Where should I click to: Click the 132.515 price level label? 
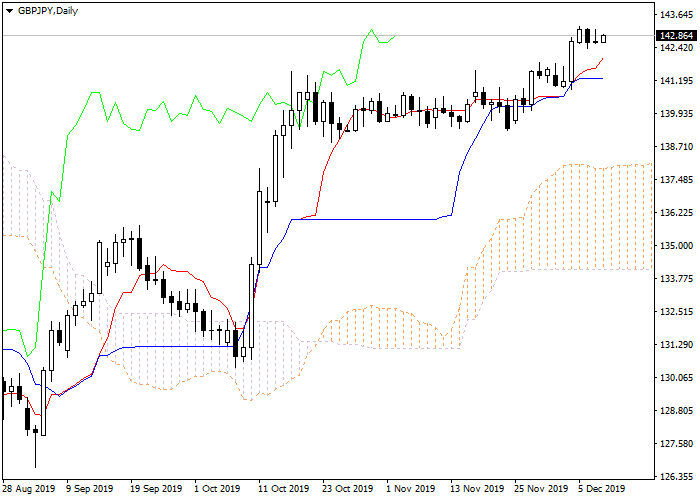(x=676, y=312)
